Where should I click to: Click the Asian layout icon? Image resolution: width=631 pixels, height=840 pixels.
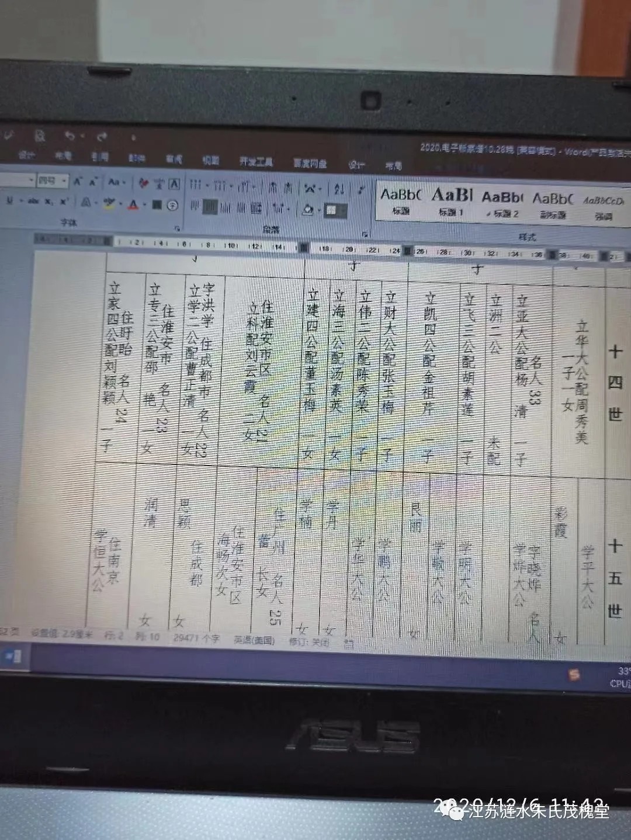[309, 189]
